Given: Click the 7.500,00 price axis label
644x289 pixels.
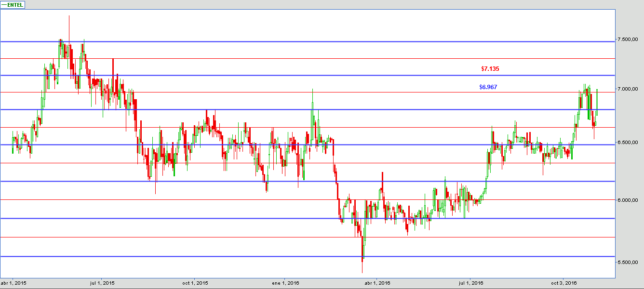Looking at the screenshot, I should pyautogui.click(x=629, y=39).
